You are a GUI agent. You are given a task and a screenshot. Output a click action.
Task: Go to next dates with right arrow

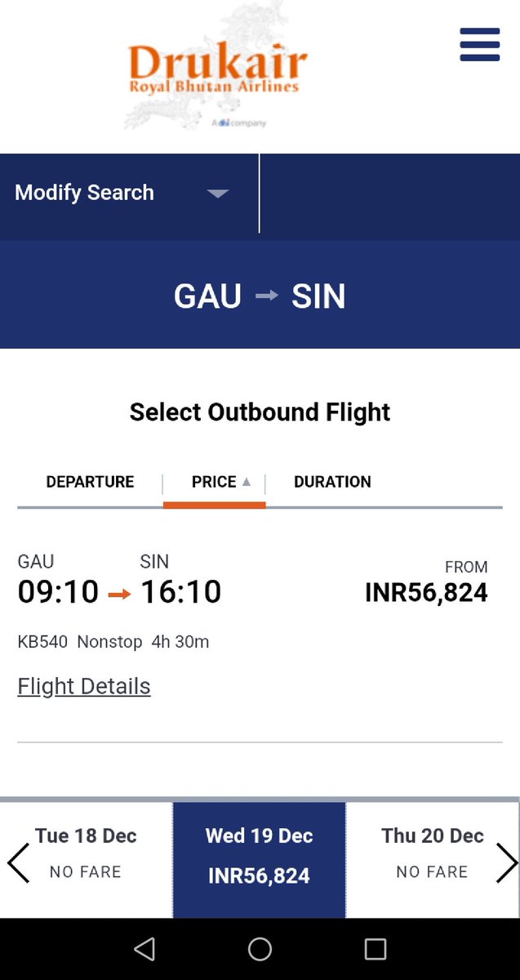507,862
